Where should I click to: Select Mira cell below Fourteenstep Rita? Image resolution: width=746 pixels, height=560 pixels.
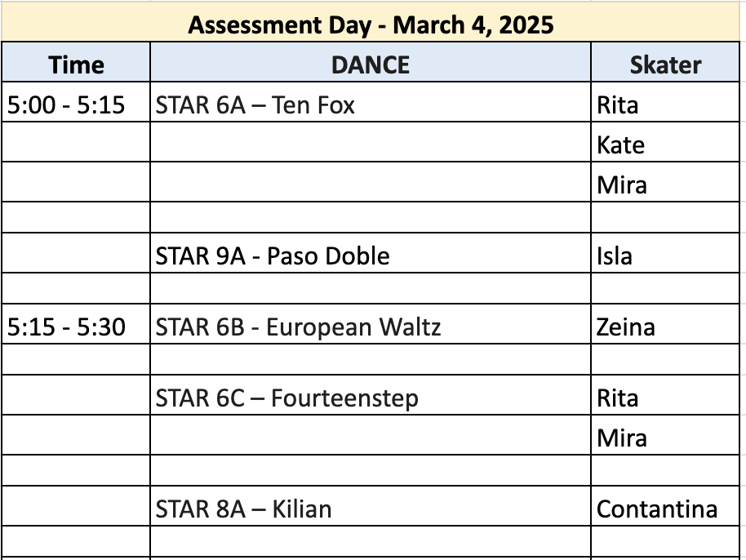[665, 435]
